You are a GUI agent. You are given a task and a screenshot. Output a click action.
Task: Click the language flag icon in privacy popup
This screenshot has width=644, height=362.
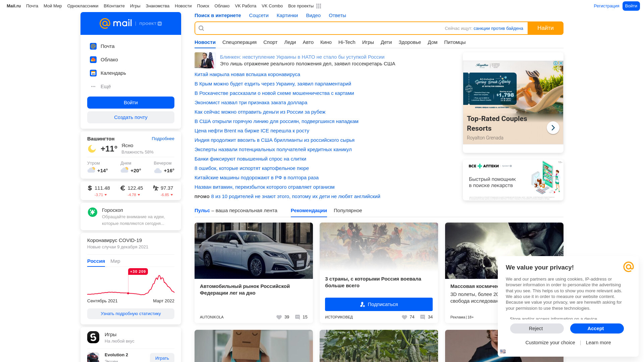(x=503, y=352)
